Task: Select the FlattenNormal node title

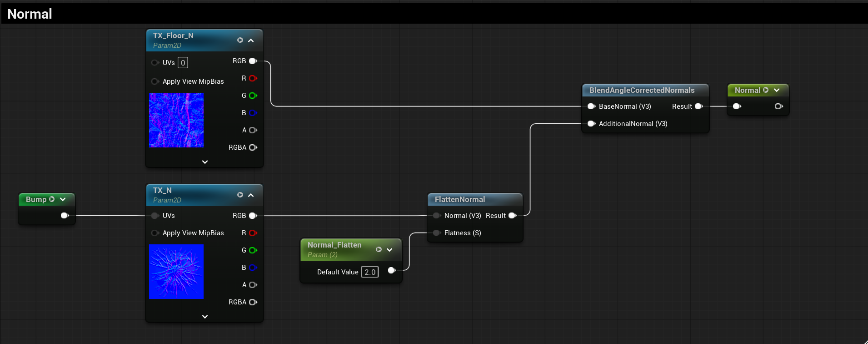Action: (460, 199)
